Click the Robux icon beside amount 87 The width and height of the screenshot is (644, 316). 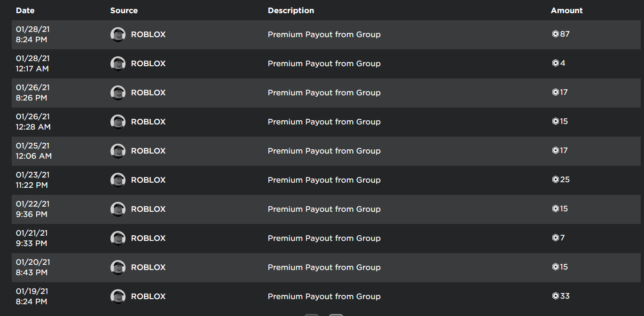pos(555,34)
